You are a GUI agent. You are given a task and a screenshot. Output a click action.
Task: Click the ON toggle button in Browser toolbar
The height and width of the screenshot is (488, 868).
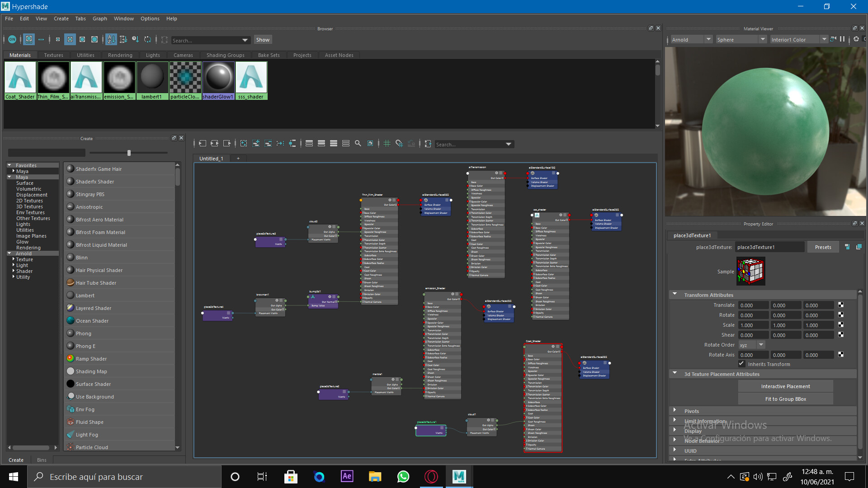pos(12,40)
